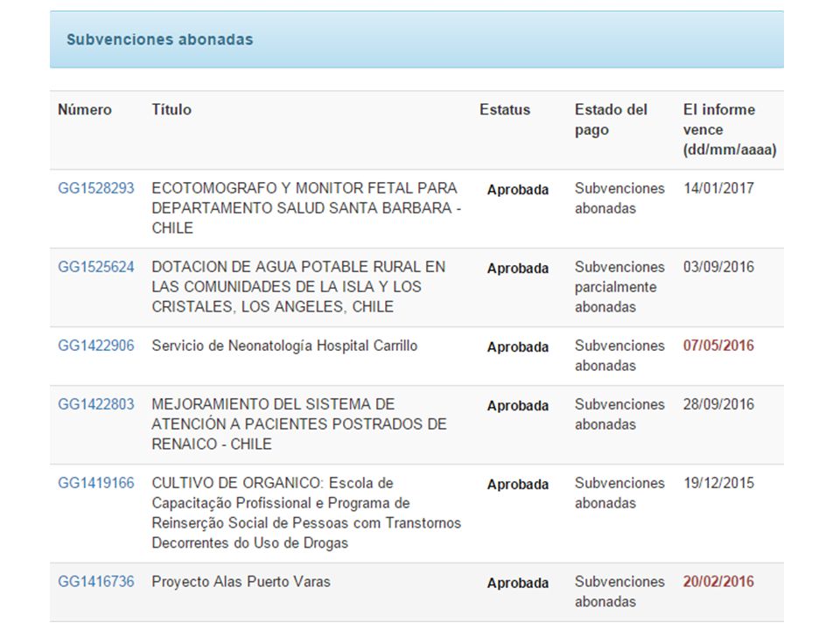Click report due date 03/09/2016
The height and width of the screenshot is (630, 840).
tap(718, 267)
